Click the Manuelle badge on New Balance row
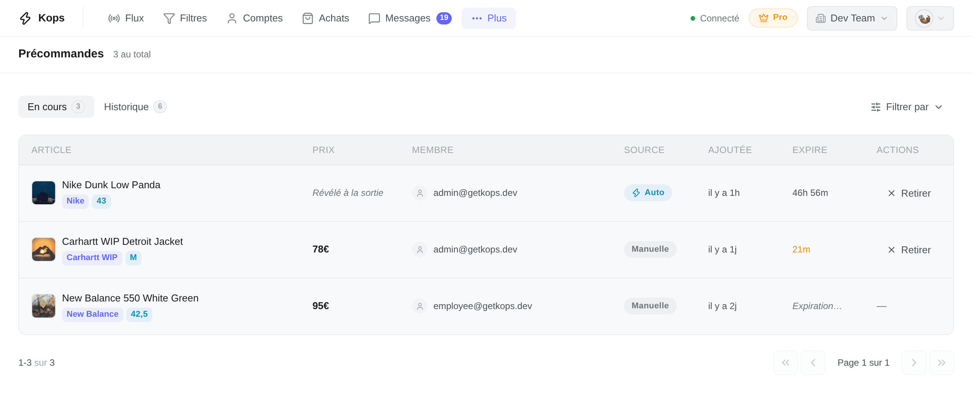Viewport: 980px width, 394px height. click(x=650, y=306)
